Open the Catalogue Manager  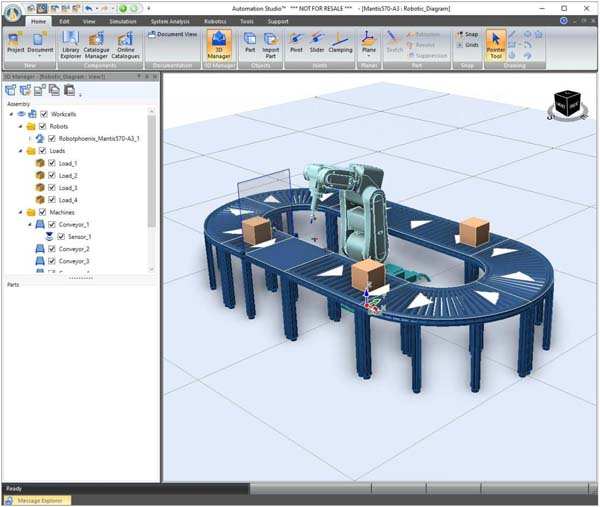[96, 45]
